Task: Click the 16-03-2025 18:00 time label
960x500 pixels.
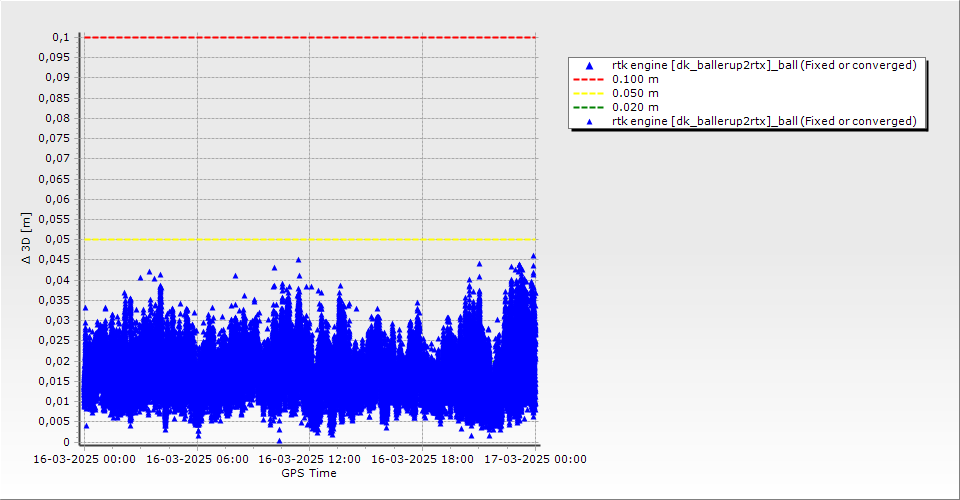Action: click(422, 459)
